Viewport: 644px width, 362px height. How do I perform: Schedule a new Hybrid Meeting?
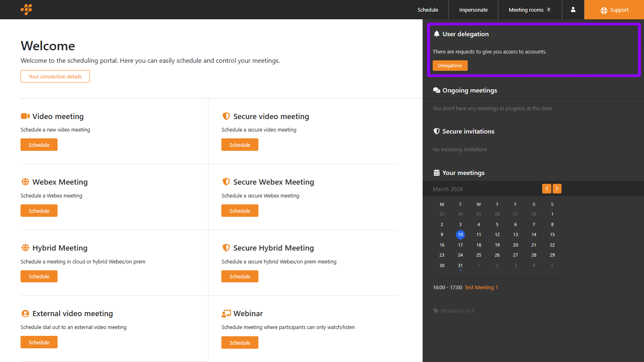(x=39, y=276)
